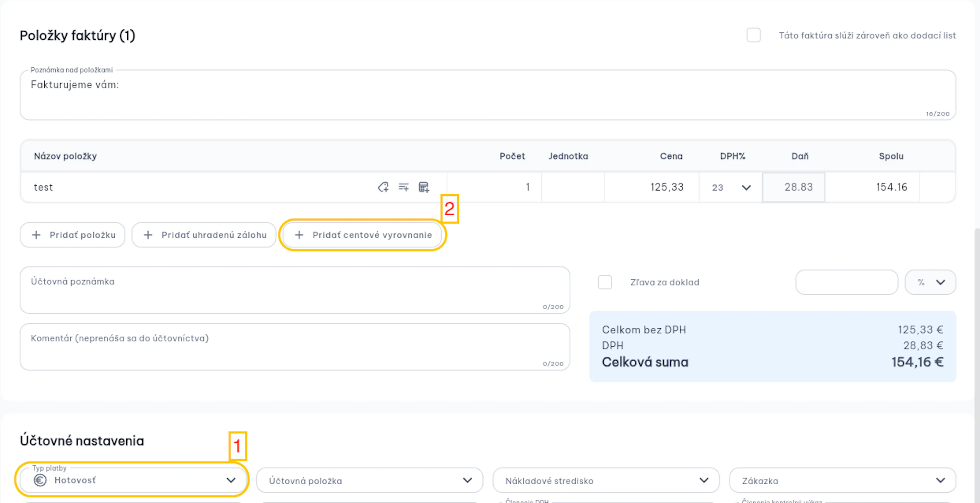Click the '154,16 €' total amount

click(917, 362)
